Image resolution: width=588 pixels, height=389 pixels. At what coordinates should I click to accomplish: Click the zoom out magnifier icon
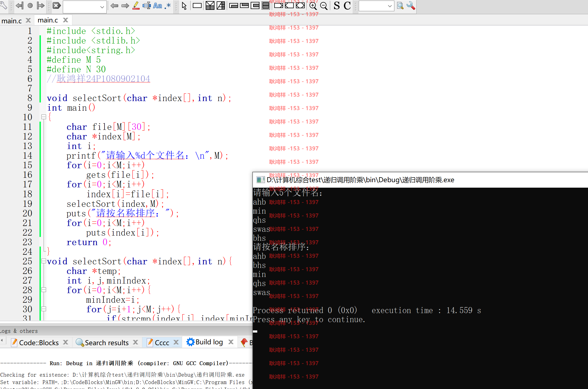point(324,6)
